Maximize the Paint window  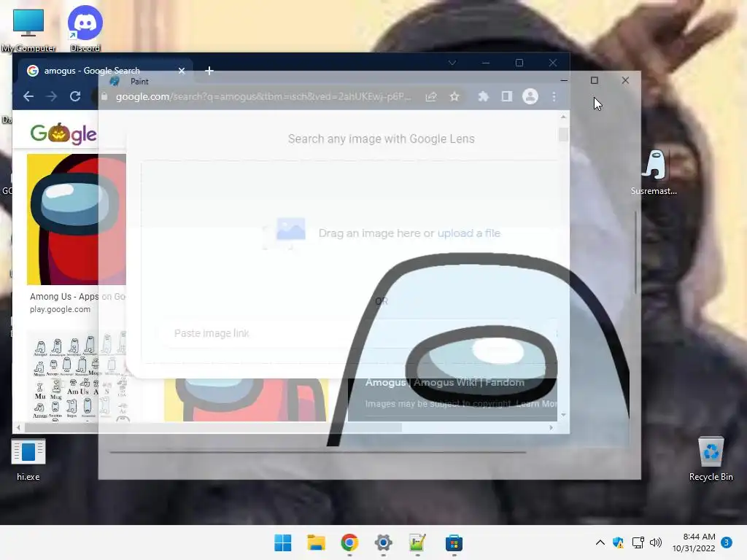(x=594, y=80)
